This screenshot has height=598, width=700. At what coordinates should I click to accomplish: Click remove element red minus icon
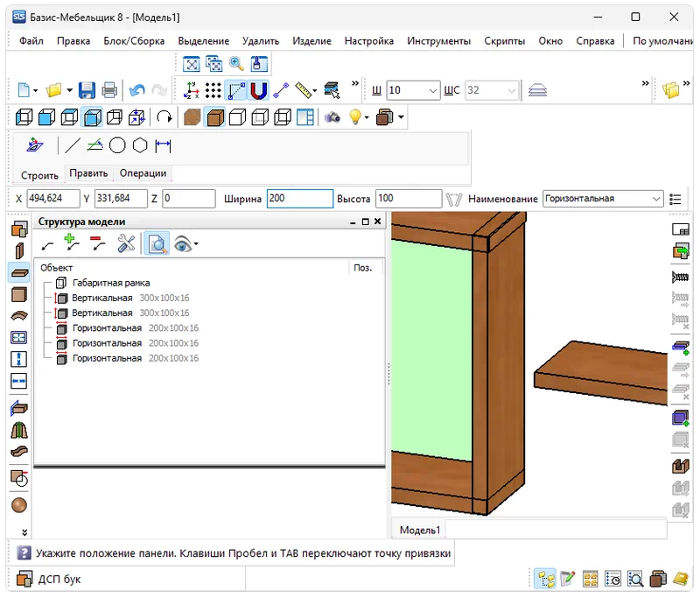(98, 243)
